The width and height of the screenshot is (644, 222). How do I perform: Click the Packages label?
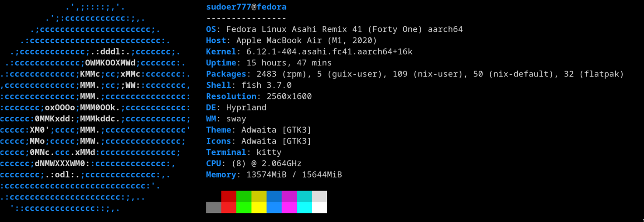(226, 74)
